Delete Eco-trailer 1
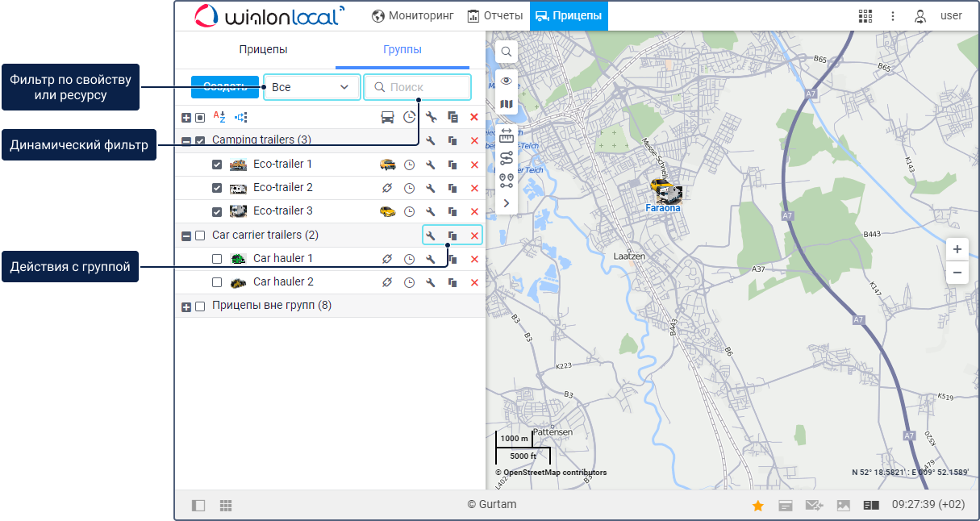The width and height of the screenshot is (980, 521). click(474, 165)
